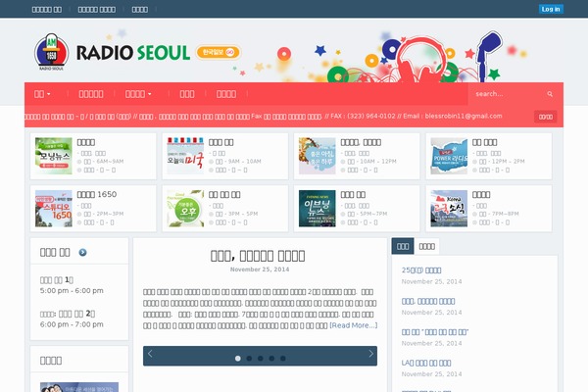588x392 pixels.
Task: Click the 5PM~7PM airtime text
Action: pos(373,214)
